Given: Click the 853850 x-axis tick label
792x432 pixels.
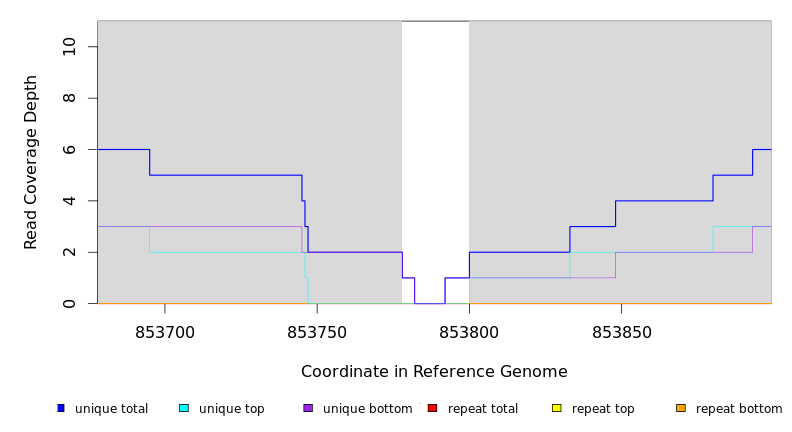Looking at the screenshot, I should point(621,331).
